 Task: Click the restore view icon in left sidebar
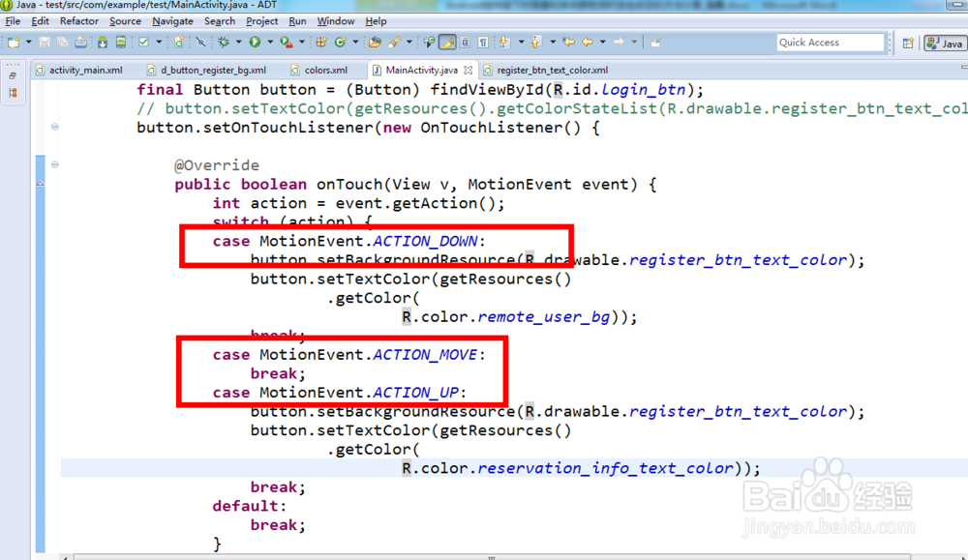click(13, 75)
